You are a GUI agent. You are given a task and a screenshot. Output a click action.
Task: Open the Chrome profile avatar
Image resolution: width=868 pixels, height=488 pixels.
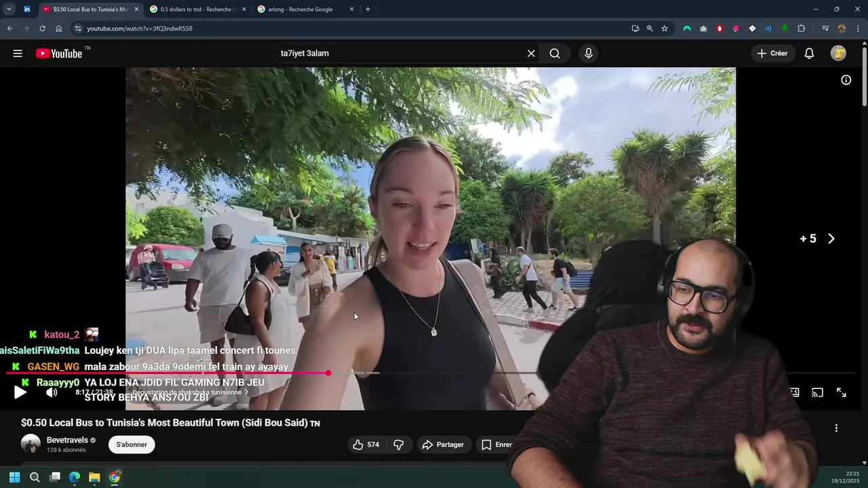(842, 28)
